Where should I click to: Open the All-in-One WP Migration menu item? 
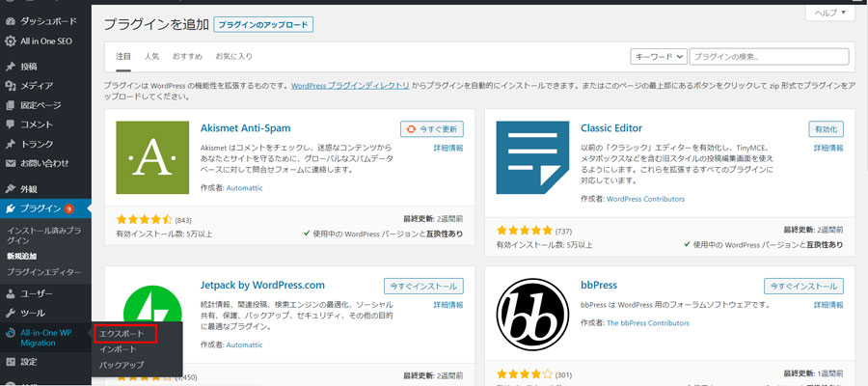[45, 338]
